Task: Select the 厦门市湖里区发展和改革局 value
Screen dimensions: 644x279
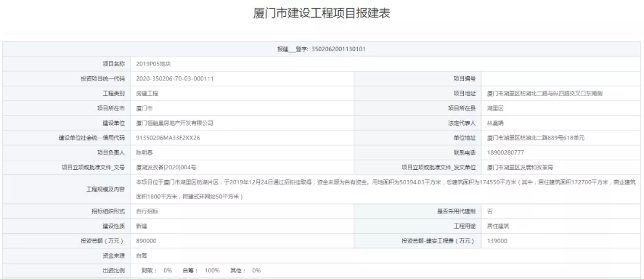Action: 520,168
